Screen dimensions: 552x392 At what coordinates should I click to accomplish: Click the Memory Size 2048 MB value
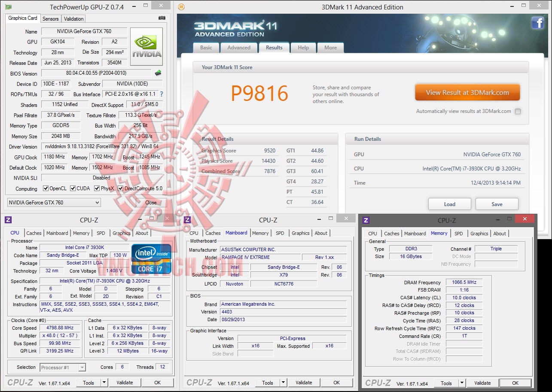pos(61,136)
